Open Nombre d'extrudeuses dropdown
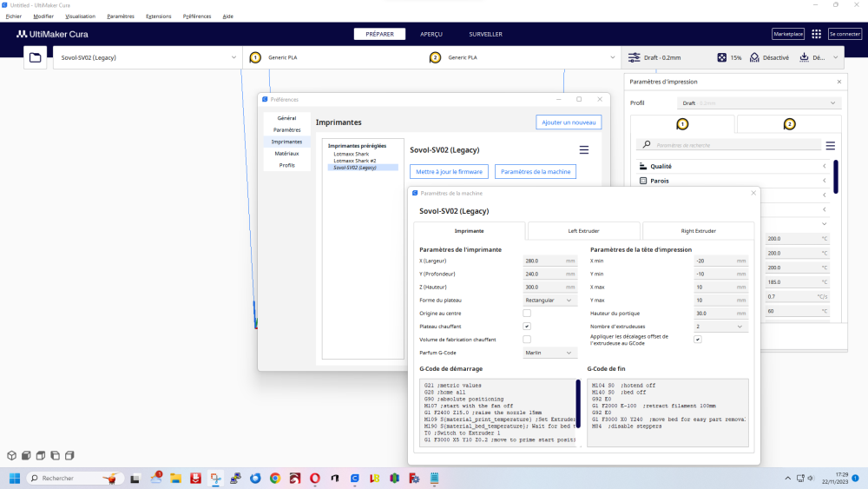Image resolution: width=868 pixels, height=489 pixels. pos(720,327)
